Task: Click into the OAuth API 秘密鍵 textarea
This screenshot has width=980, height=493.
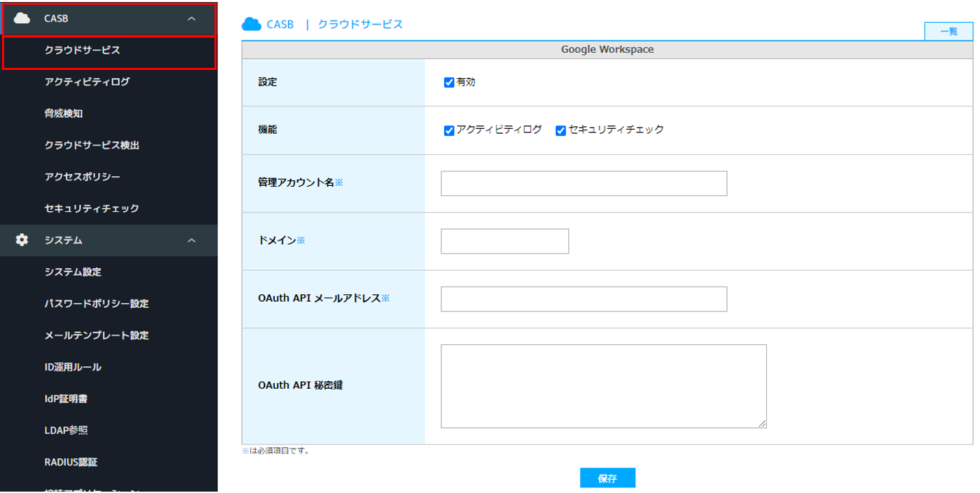Action: coord(604,386)
